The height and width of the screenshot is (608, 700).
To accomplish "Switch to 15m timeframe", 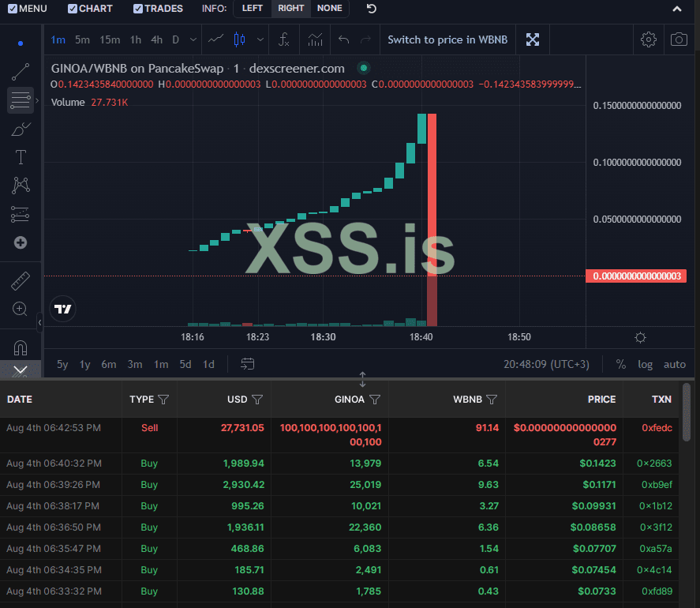I will (x=110, y=39).
